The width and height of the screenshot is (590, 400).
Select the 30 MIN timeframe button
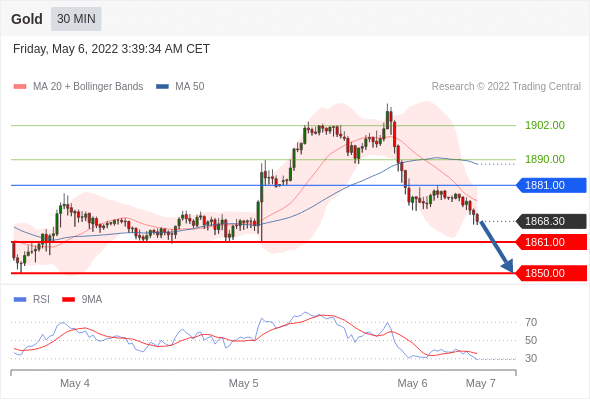[x=76, y=19]
